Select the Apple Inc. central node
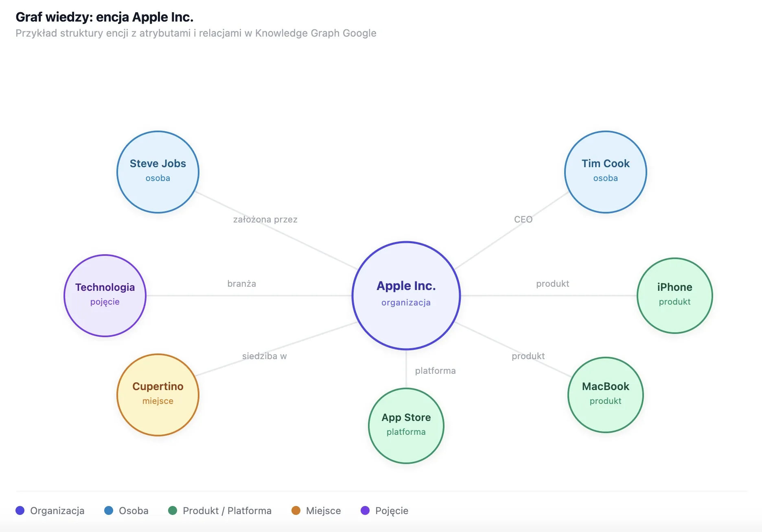 click(x=406, y=296)
